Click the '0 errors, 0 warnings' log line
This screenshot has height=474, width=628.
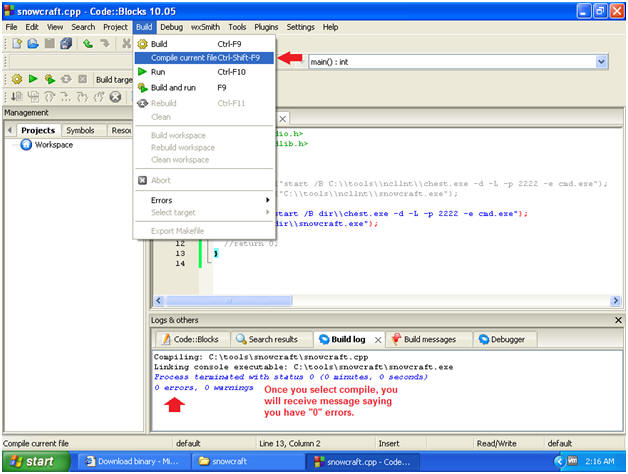[x=204, y=387]
